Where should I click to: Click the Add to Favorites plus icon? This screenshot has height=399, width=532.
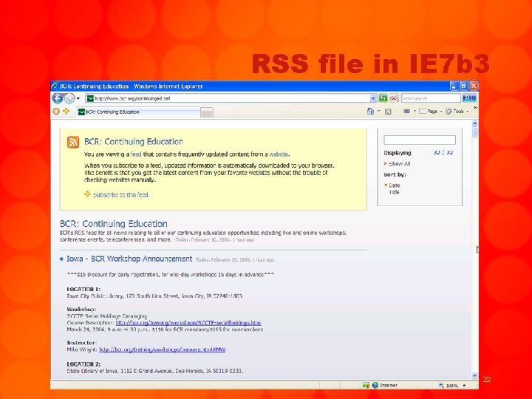click(66, 111)
